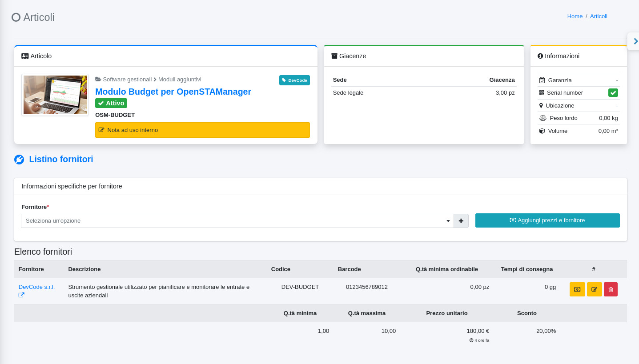Click the circle icon beside Articoli title
The width and height of the screenshot is (639, 364).
coord(16,17)
